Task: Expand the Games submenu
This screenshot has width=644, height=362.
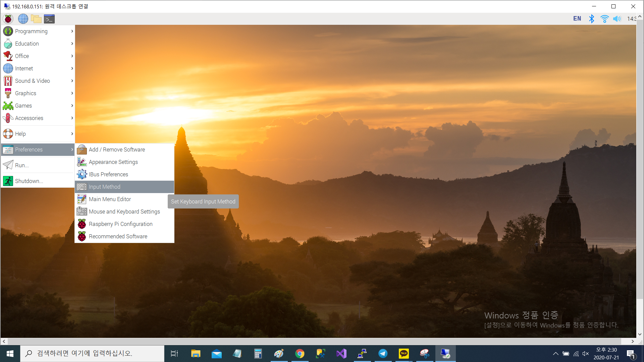Action: (x=38, y=106)
